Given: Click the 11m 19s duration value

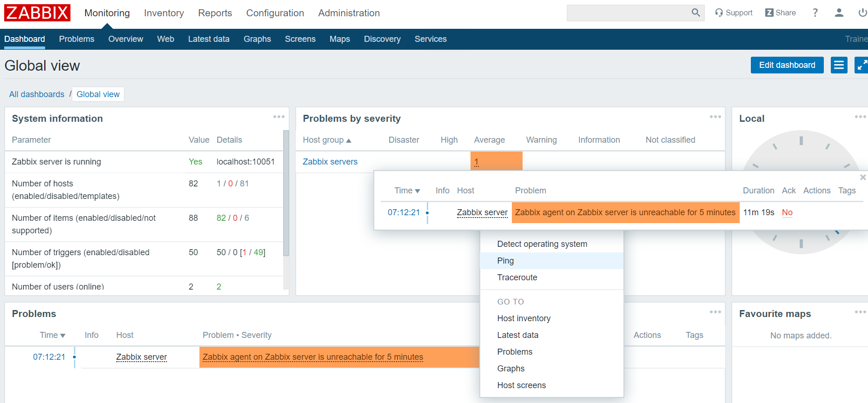Looking at the screenshot, I should point(759,212).
